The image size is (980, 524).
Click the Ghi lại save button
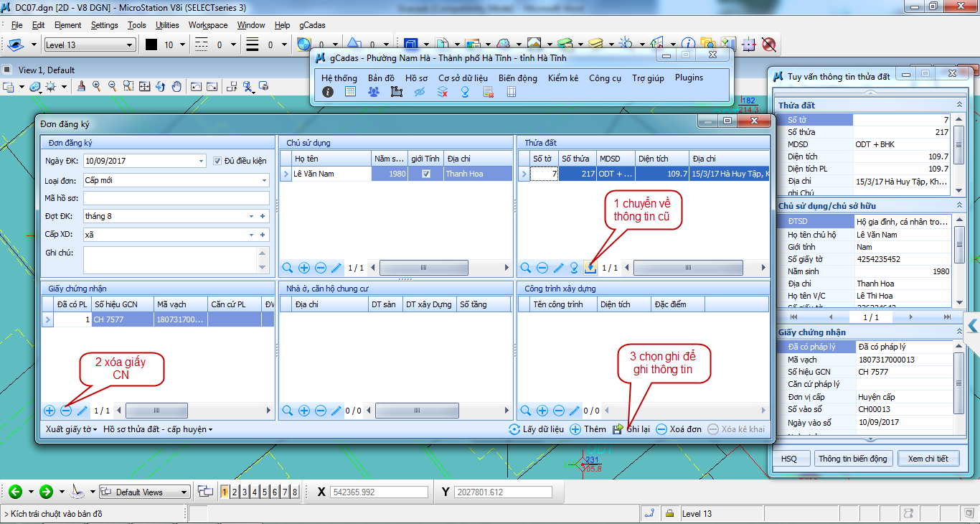point(631,429)
